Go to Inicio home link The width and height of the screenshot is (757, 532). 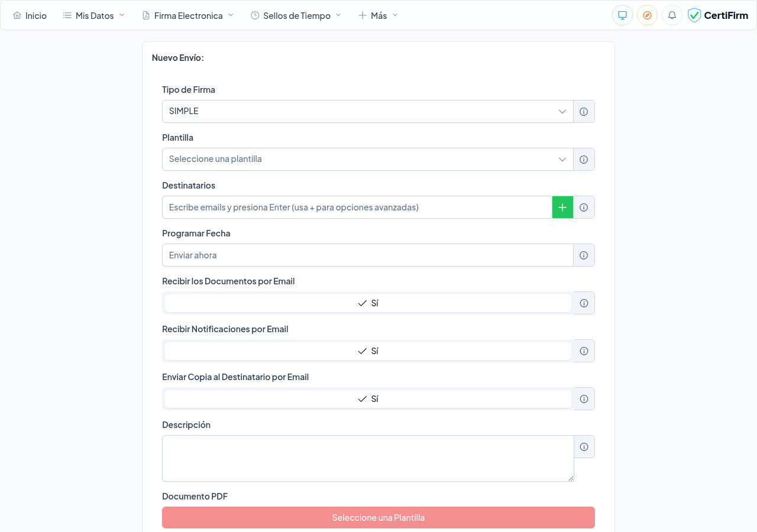pyautogui.click(x=30, y=16)
